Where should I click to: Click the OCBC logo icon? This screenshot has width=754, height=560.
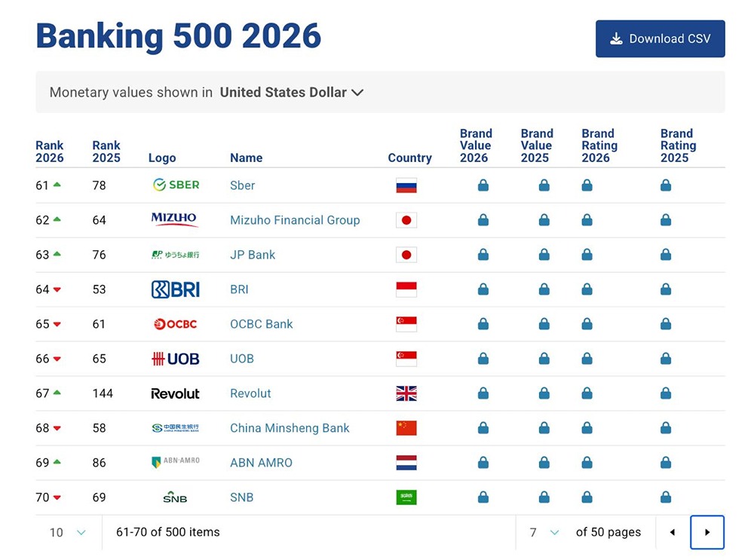175,324
